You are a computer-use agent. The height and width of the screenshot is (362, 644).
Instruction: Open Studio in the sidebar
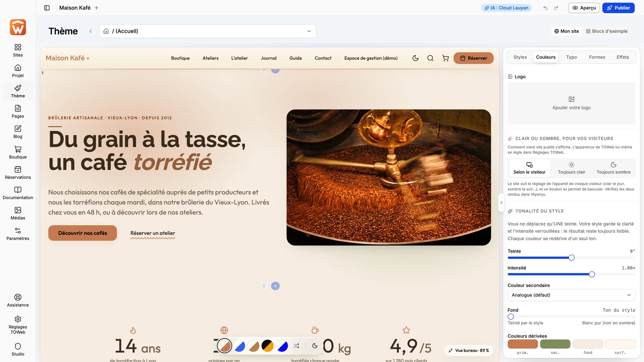tap(18, 350)
